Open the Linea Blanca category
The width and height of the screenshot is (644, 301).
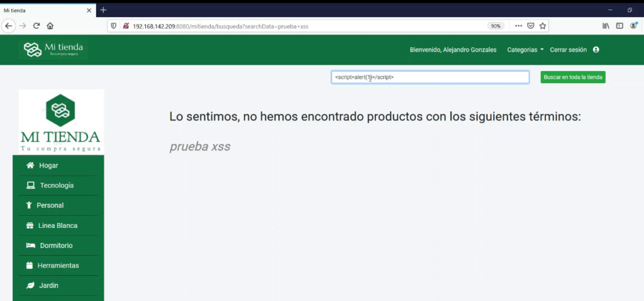58,225
